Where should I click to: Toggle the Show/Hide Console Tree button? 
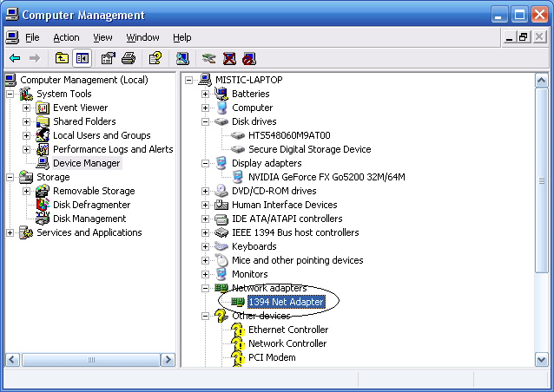click(x=82, y=58)
